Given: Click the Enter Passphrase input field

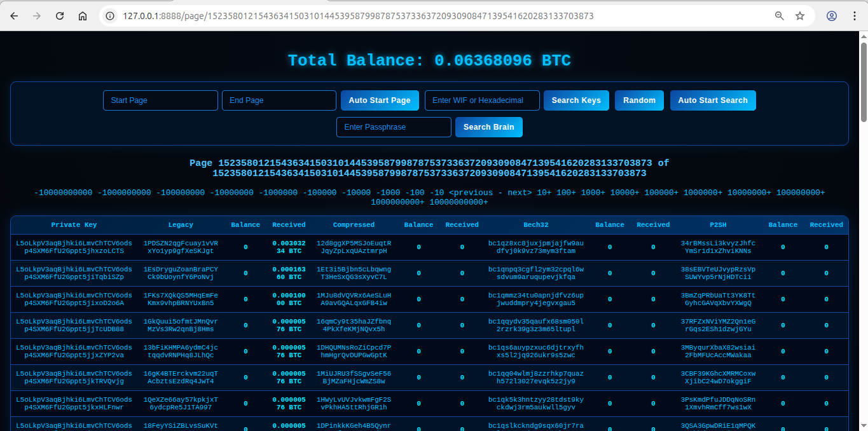Looking at the screenshot, I should 394,127.
